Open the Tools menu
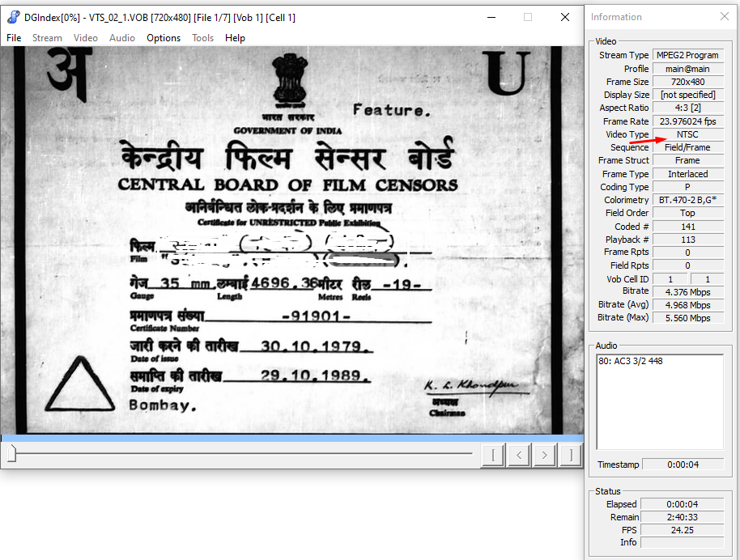The height and width of the screenshot is (560, 740). coord(203,38)
